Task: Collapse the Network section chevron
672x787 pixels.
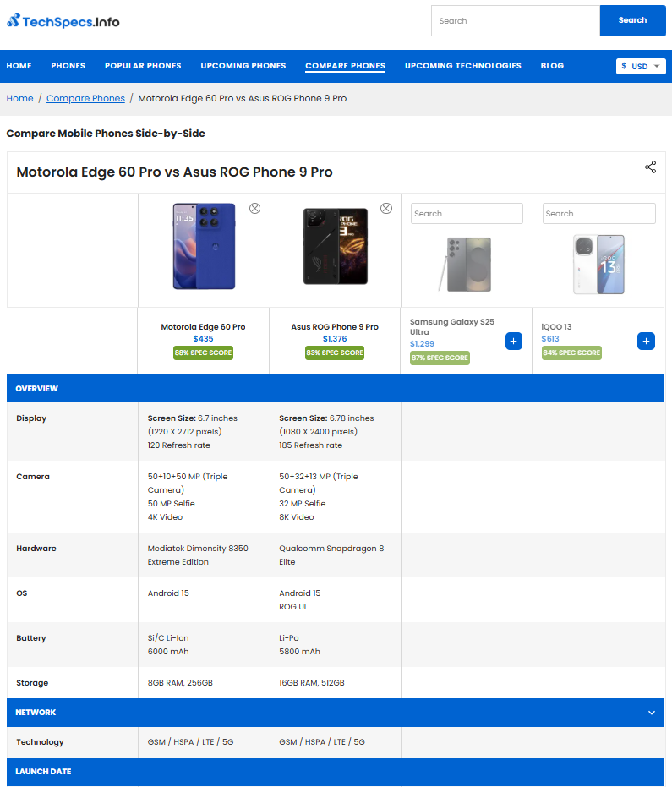Action: click(x=652, y=713)
